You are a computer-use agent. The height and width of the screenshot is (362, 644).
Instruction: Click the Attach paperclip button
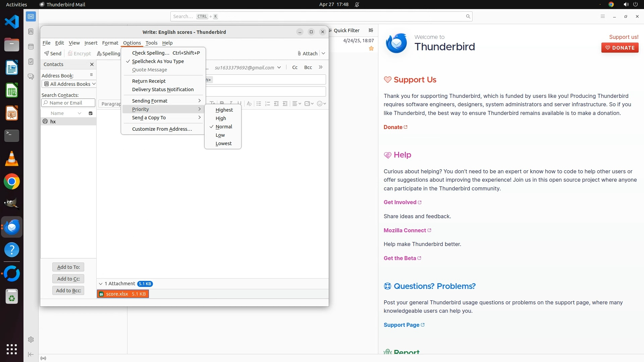pos(307,54)
